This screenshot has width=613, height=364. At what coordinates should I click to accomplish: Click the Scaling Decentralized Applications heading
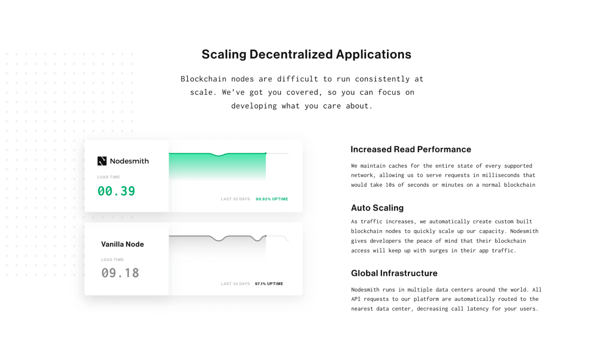[x=306, y=54]
